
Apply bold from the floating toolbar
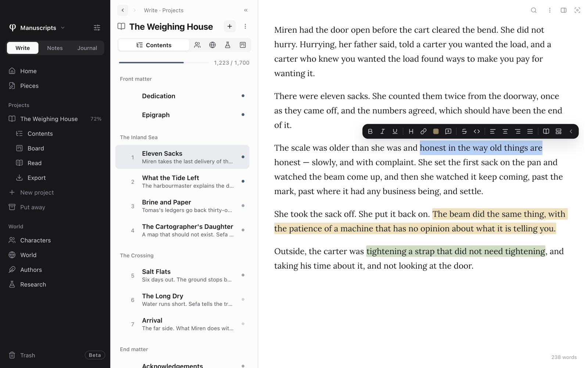coord(370,131)
